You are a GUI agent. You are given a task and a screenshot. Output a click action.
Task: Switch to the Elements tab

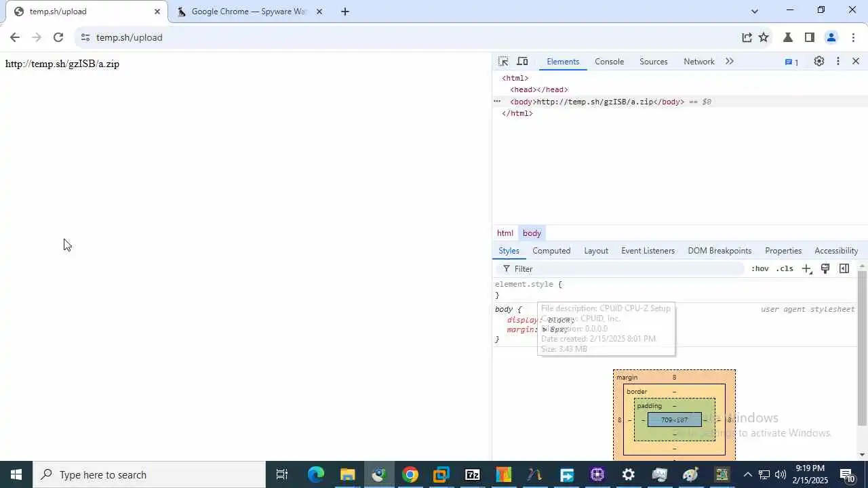point(563,62)
